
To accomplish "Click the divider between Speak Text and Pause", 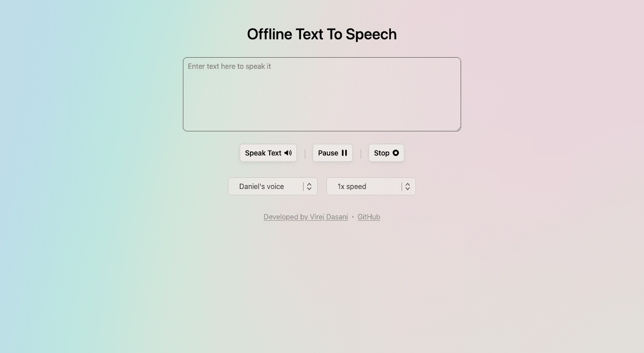I will pos(305,154).
